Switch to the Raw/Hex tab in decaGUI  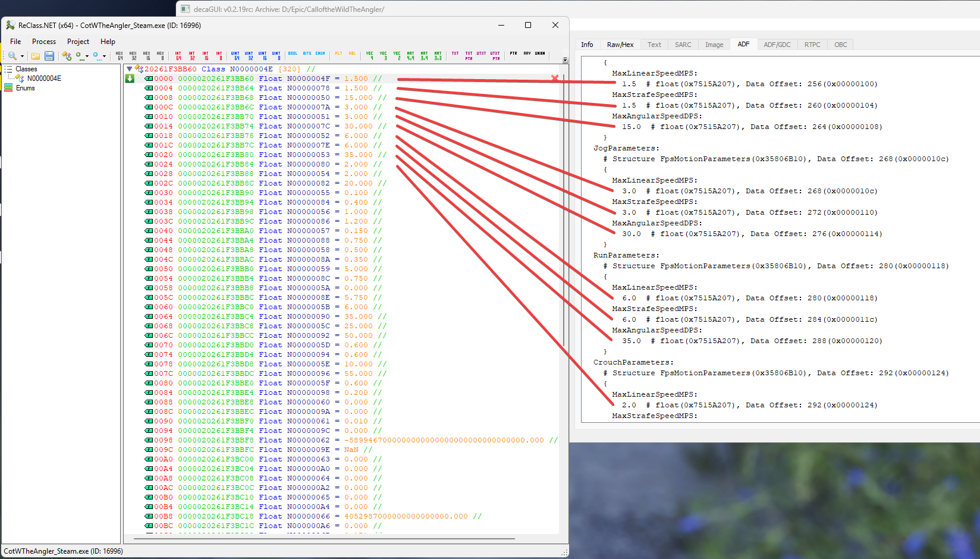tap(620, 45)
